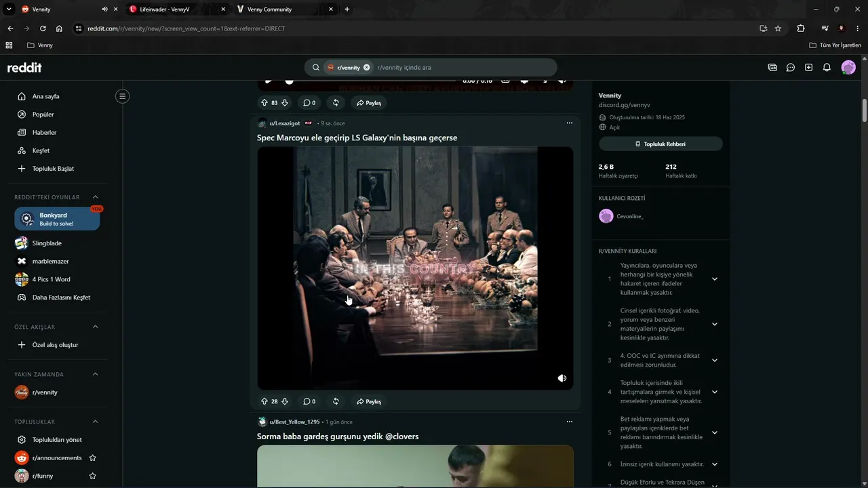The height and width of the screenshot is (488, 868).
Task: Click the browser address bar URL
Action: (186, 28)
